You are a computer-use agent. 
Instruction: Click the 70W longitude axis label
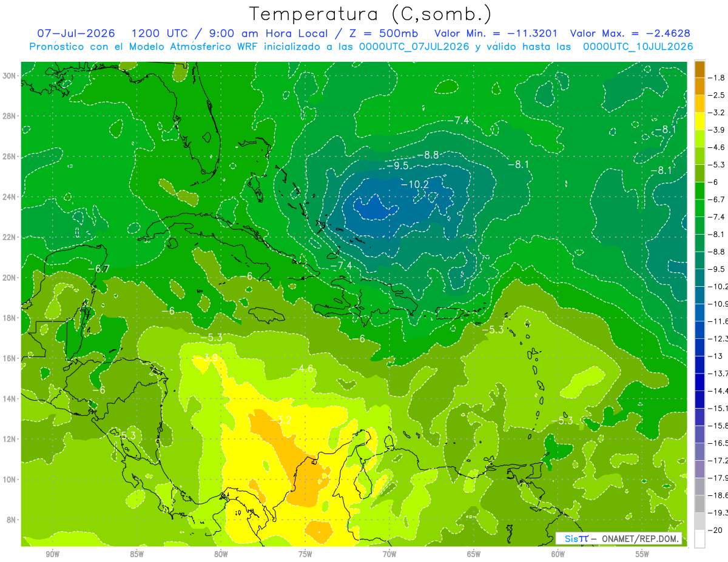point(389,555)
